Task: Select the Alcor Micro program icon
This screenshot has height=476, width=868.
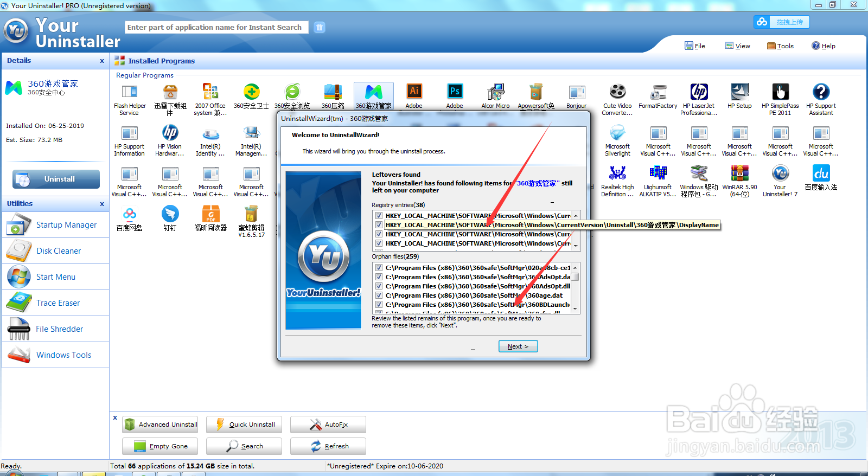Action: [x=495, y=92]
